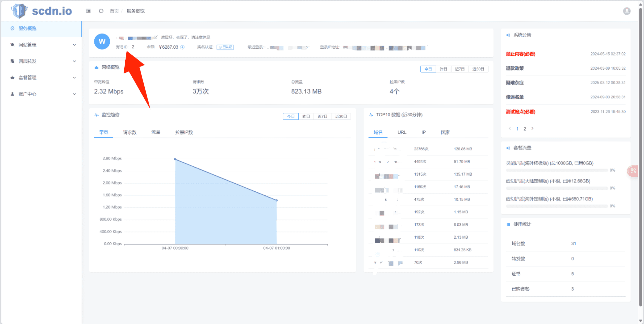Switch to the URL tab in TOP10

(x=402, y=132)
